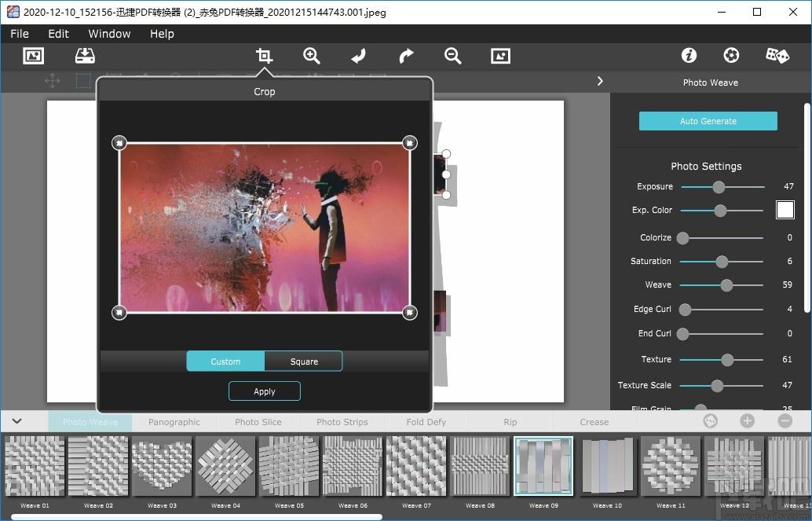The height and width of the screenshot is (521, 812).
Task: Open the Window menu
Action: pyautogui.click(x=109, y=34)
